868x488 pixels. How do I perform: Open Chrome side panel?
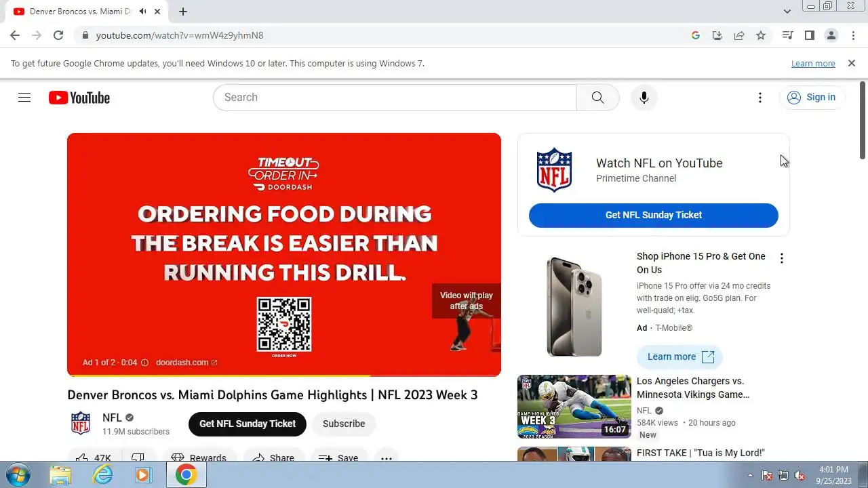tap(809, 35)
